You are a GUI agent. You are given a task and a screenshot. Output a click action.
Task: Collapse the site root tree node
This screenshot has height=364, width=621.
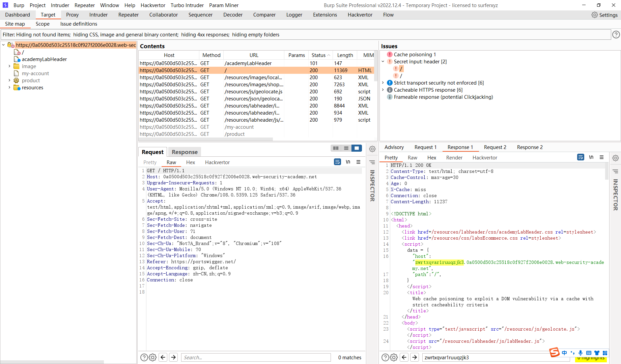[3, 45]
